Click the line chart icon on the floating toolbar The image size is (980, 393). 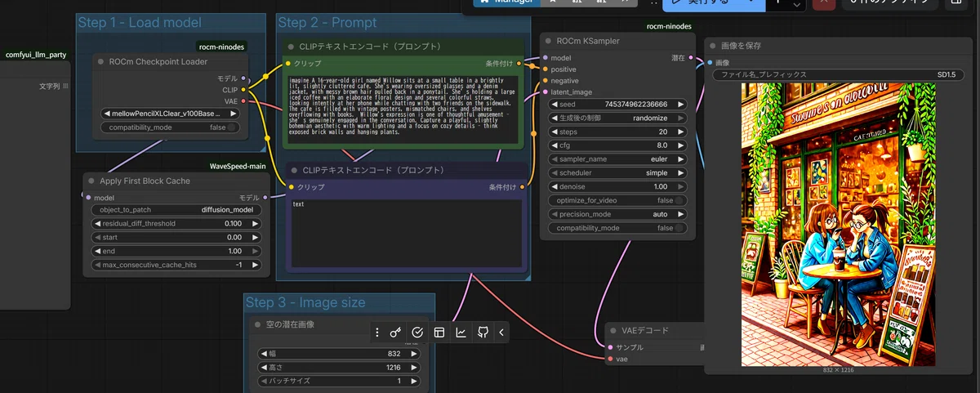461,332
